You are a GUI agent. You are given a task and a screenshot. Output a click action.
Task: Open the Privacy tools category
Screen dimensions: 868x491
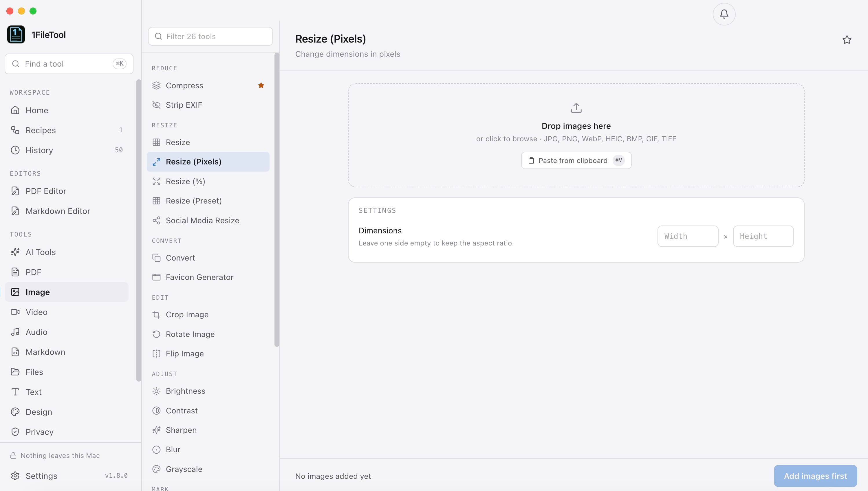pyautogui.click(x=67, y=432)
